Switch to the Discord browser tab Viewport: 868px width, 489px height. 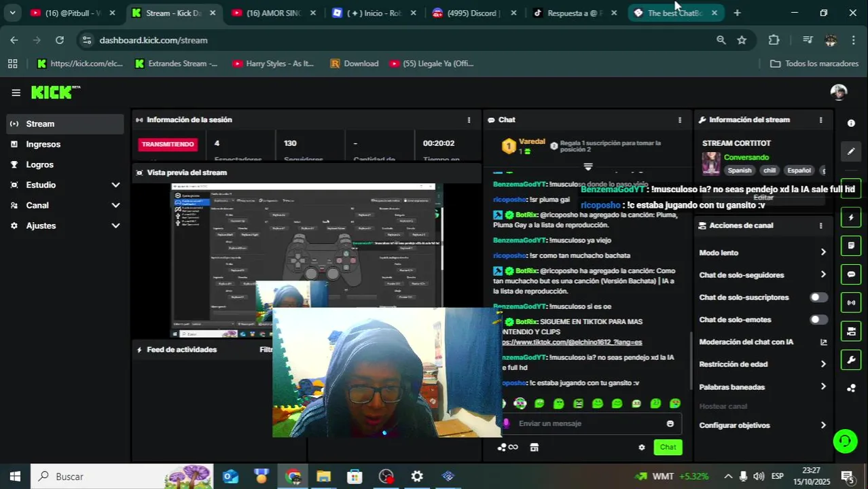tap(475, 13)
